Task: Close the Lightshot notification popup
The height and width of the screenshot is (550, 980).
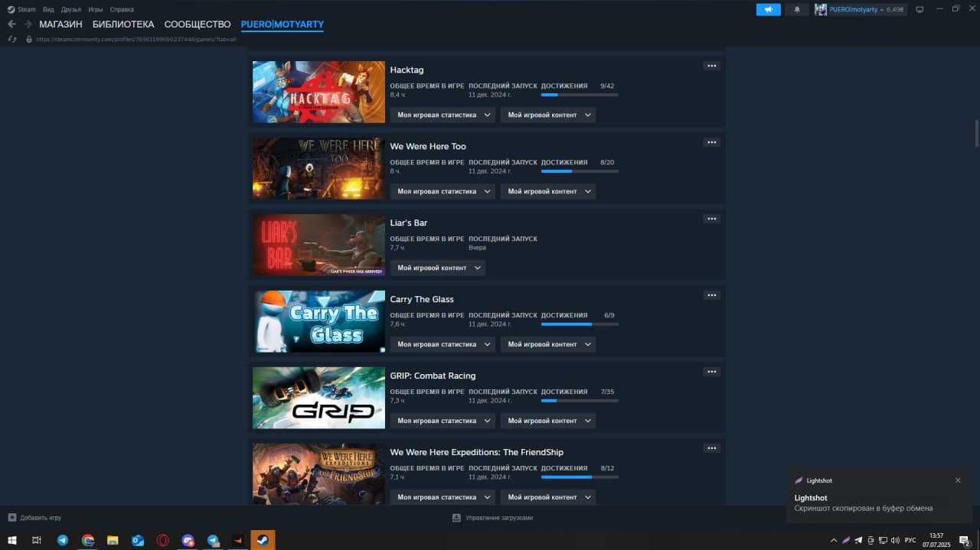Action: coord(958,480)
